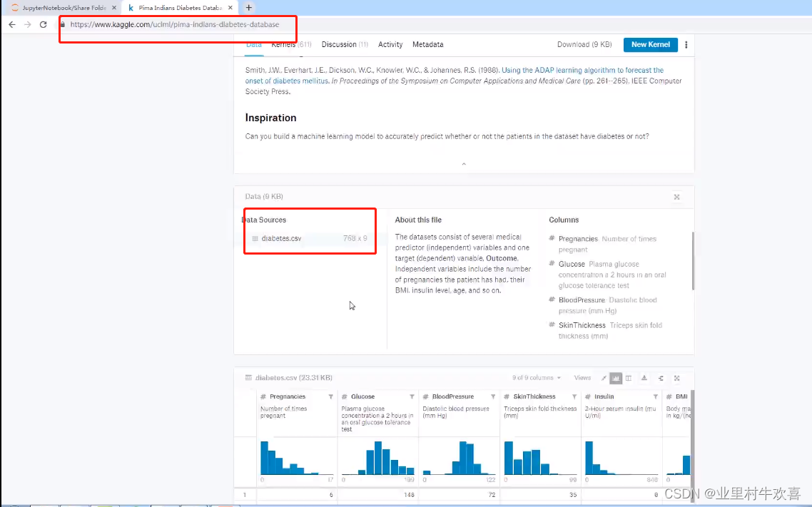
Task: Click the SkinThickness value 35 in row 1
Action: point(573,495)
